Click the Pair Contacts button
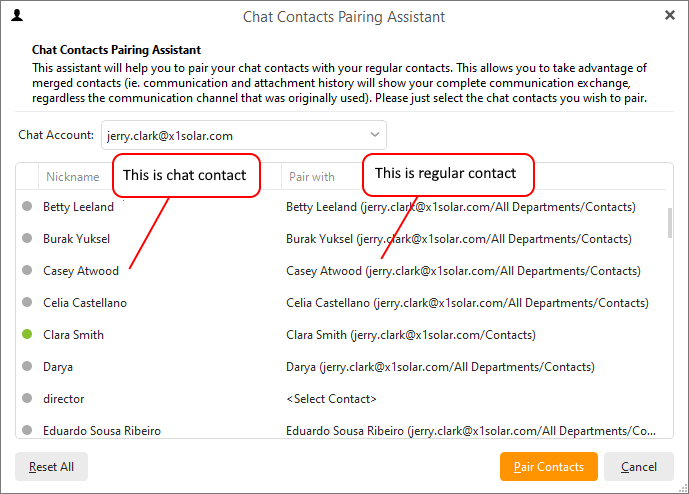689x494 pixels. pyautogui.click(x=548, y=466)
